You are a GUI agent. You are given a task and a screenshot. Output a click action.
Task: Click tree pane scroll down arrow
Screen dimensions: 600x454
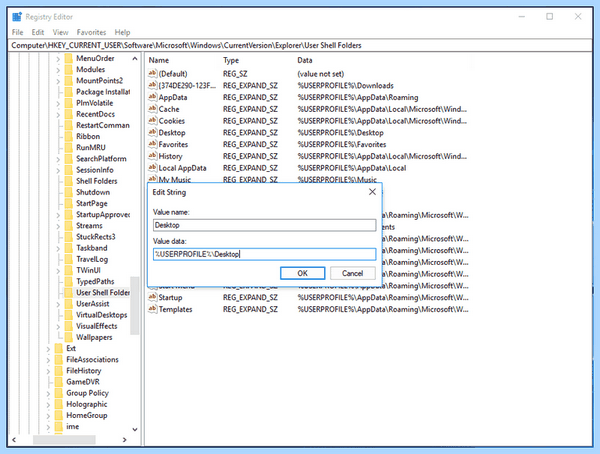135,429
